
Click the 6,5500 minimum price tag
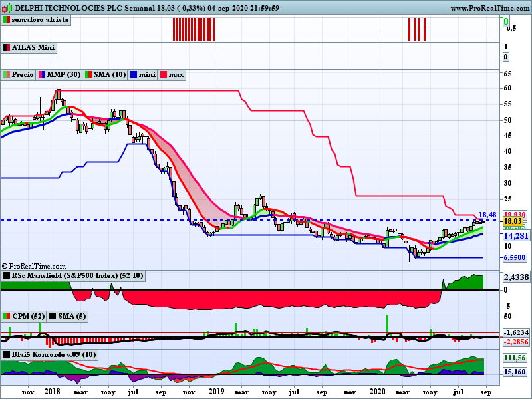[x=515, y=257]
